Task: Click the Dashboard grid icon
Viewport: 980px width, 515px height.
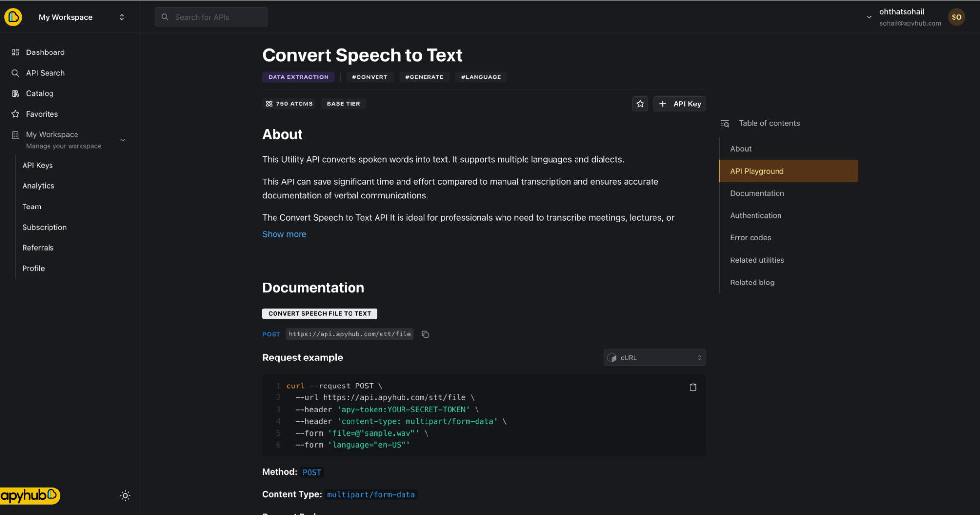Action: [x=15, y=52]
